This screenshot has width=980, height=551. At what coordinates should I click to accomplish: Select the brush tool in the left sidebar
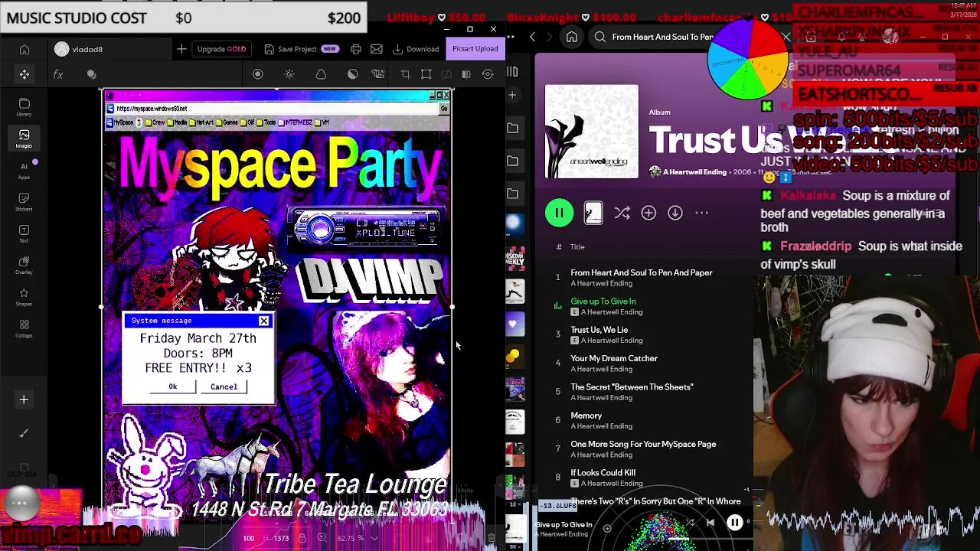point(24,433)
